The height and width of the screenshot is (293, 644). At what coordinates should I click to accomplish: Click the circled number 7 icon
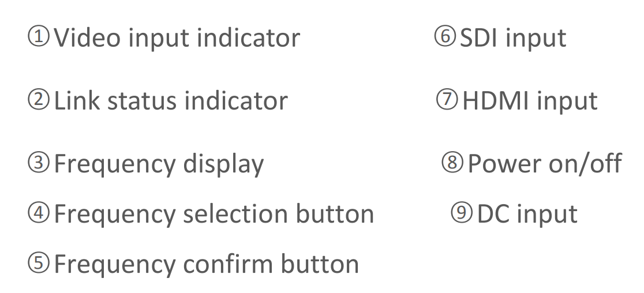click(x=447, y=99)
